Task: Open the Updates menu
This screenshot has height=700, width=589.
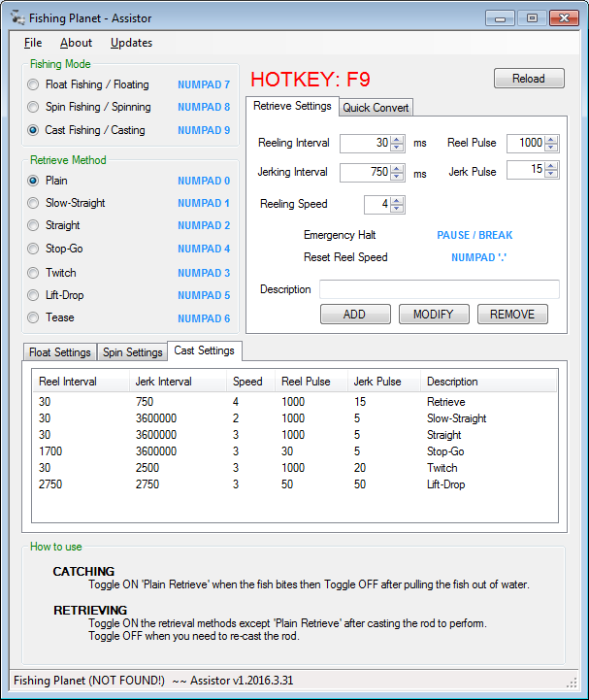Action: click(131, 43)
